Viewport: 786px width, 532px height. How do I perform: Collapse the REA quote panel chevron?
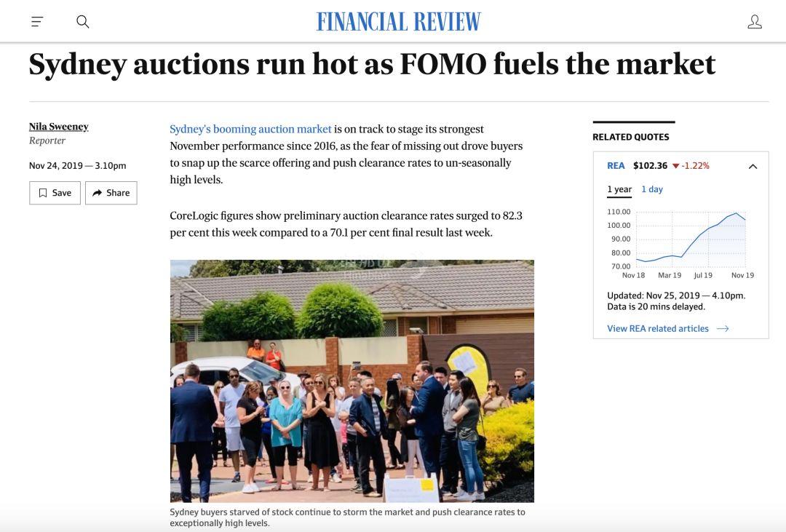click(x=753, y=167)
